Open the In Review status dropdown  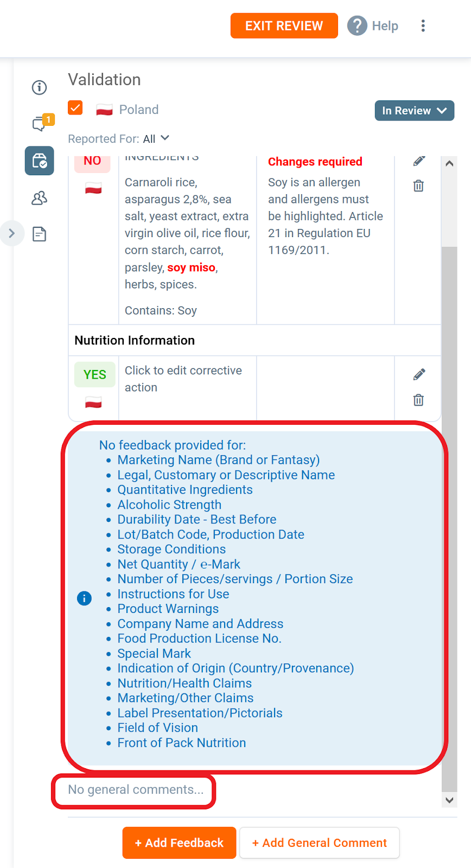click(415, 111)
